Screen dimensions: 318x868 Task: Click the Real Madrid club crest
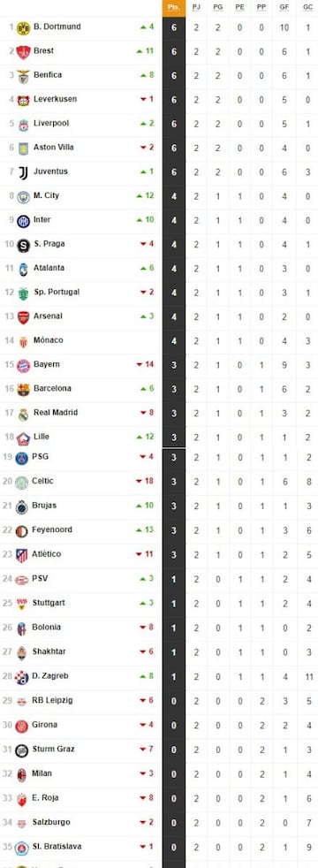pyautogui.click(x=23, y=414)
